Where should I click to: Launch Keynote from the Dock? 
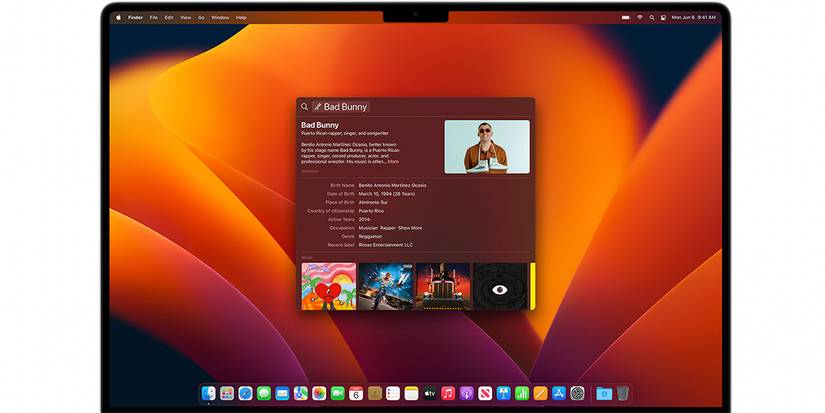pyautogui.click(x=504, y=393)
